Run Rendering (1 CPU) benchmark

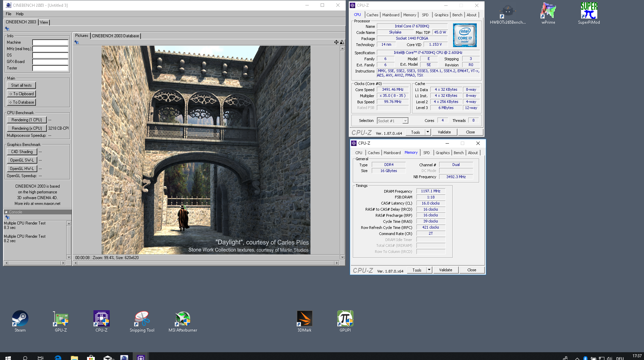coord(27,120)
